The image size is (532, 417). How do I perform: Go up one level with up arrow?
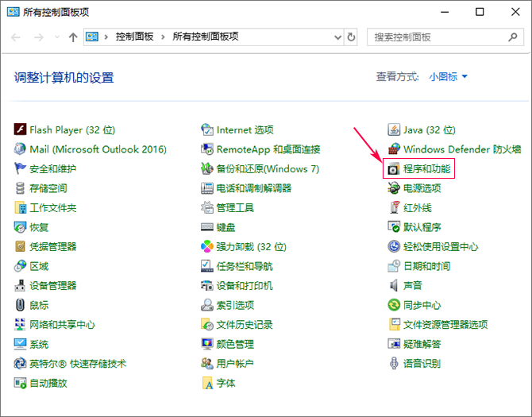coord(73,37)
